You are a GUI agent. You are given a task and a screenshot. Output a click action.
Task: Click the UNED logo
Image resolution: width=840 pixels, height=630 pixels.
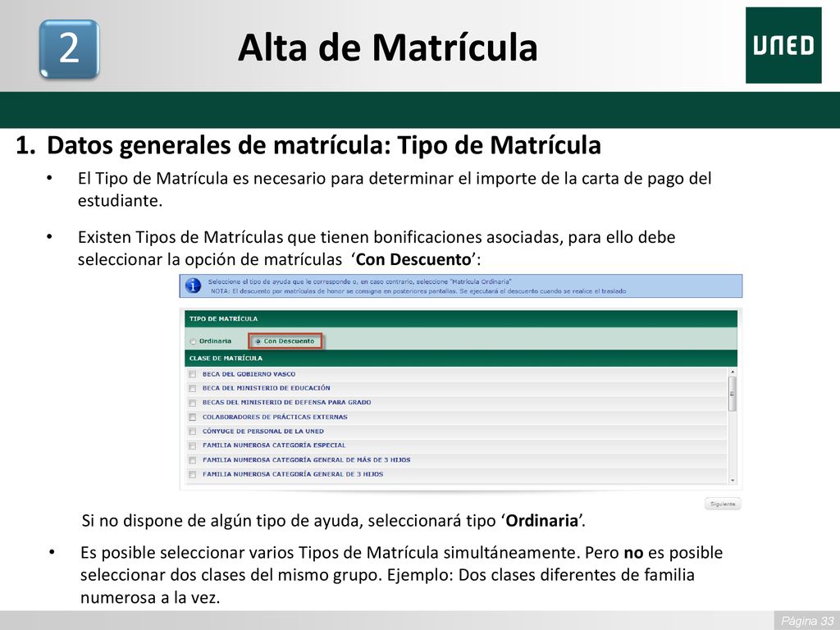pos(783,46)
